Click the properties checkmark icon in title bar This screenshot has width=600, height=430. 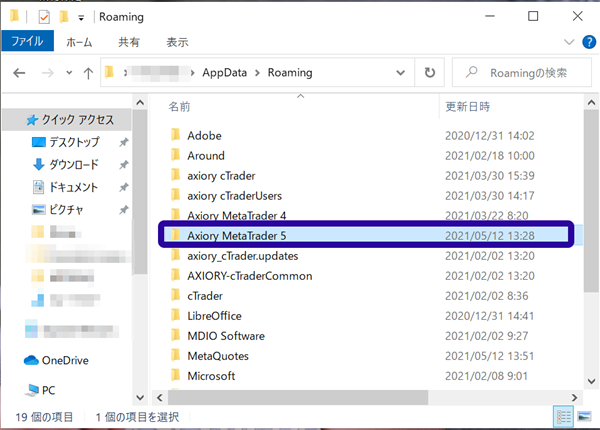pyautogui.click(x=44, y=17)
